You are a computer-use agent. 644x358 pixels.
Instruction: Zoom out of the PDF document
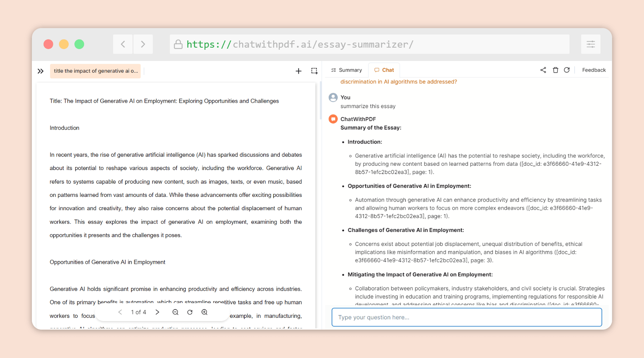175,312
